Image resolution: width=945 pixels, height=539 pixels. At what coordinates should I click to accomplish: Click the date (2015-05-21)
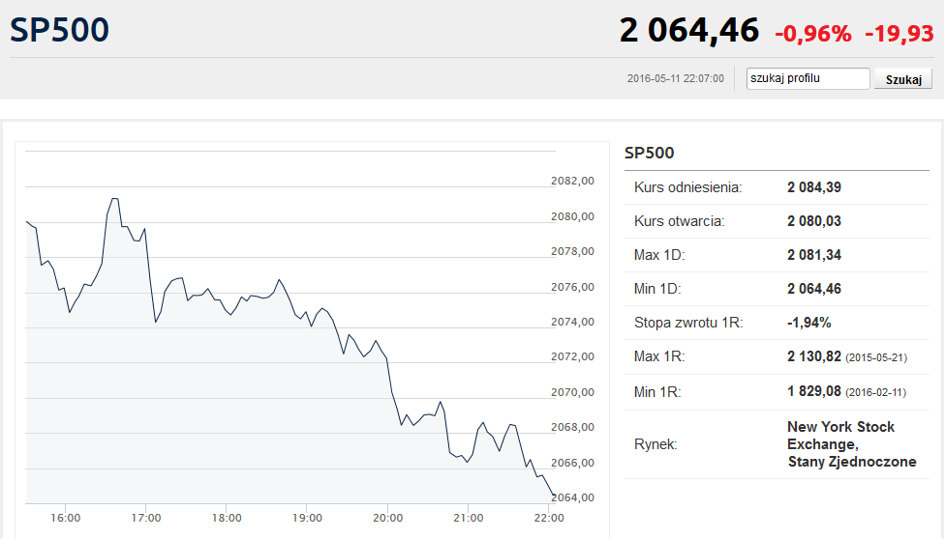point(876,358)
